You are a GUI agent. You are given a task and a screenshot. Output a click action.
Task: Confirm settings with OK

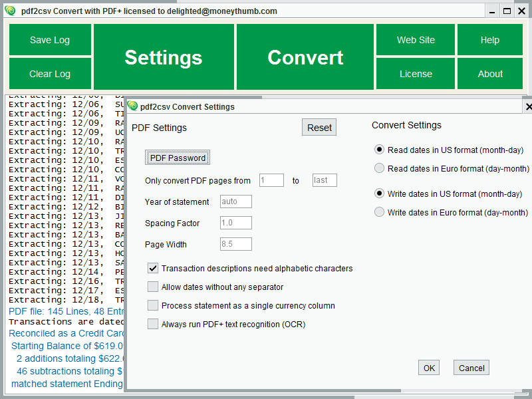coord(429,368)
